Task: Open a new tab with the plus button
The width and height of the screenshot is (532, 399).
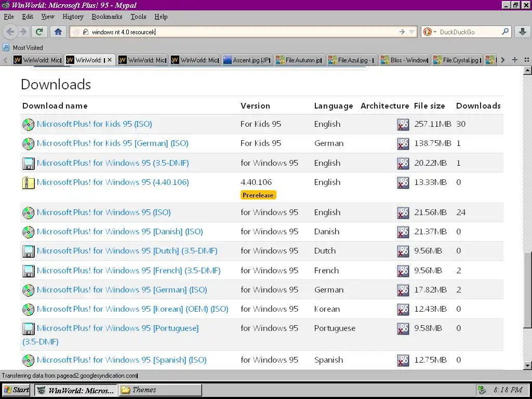Action: tap(515, 60)
